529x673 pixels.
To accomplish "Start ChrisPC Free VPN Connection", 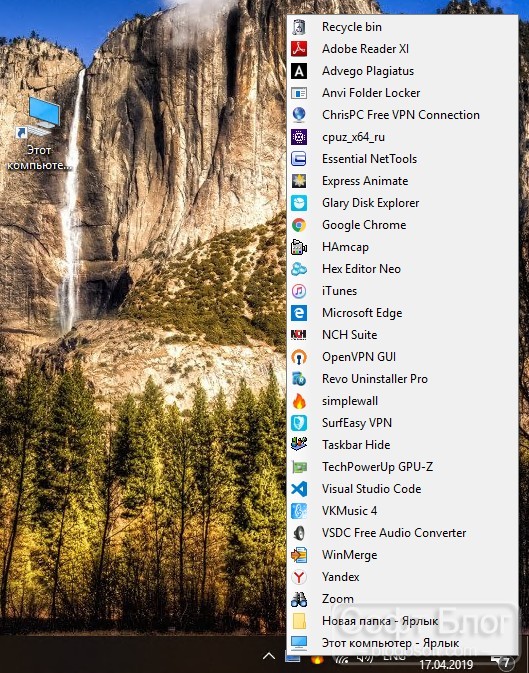I will pyautogui.click(x=402, y=115).
